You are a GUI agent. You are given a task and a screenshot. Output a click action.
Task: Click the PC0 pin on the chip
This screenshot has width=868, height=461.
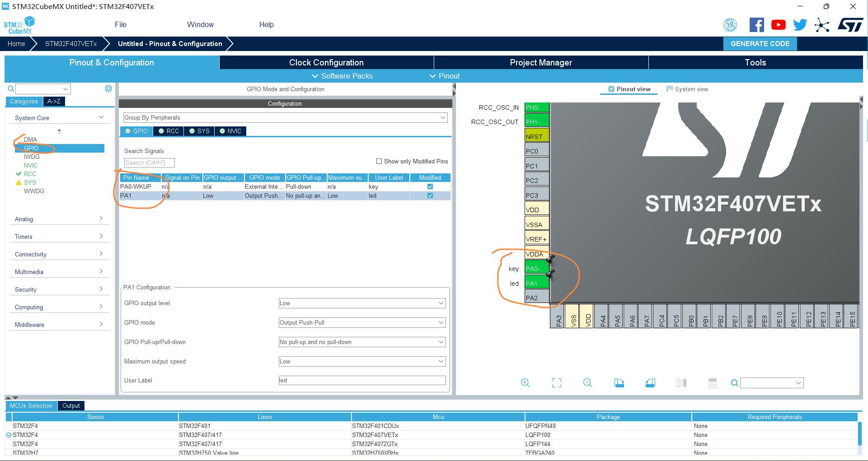pyautogui.click(x=537, y=151)
